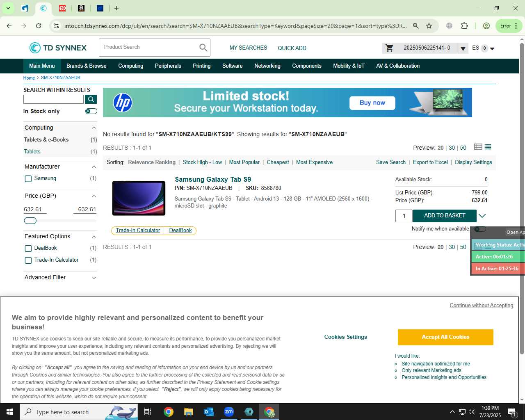Click ADD TO BASKET button

[445, 216]
